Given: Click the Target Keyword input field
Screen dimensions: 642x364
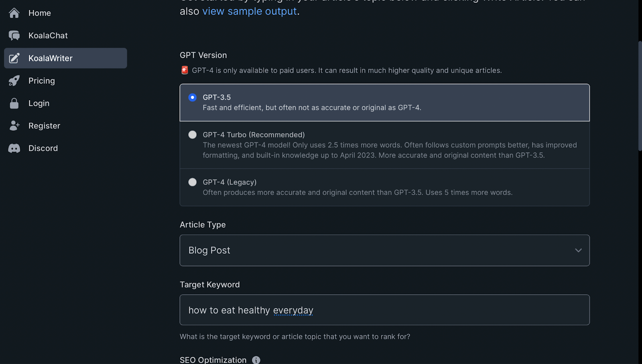Looking at the screenshot, I should tap(384, 310).
